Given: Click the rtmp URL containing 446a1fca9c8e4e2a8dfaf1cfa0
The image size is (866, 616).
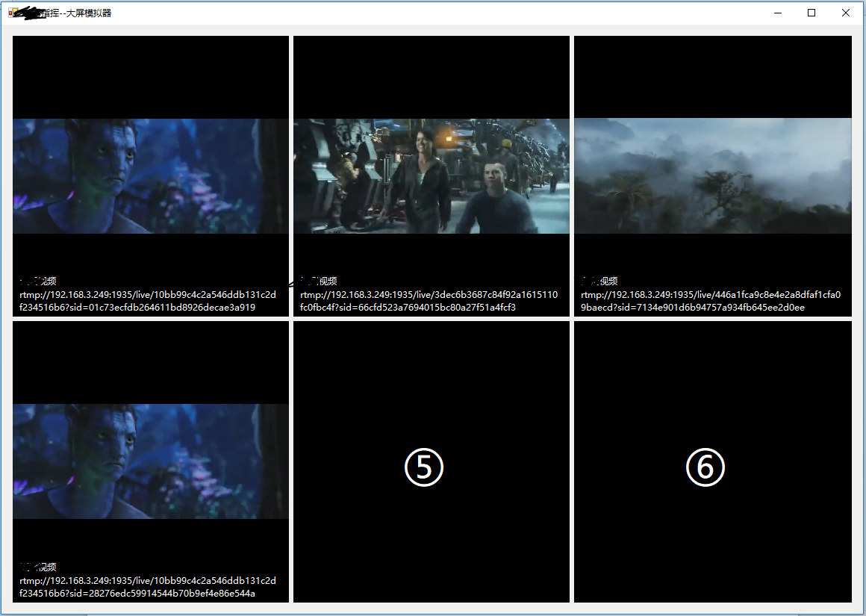Looking at the screenshot, I should click(711, 301).
